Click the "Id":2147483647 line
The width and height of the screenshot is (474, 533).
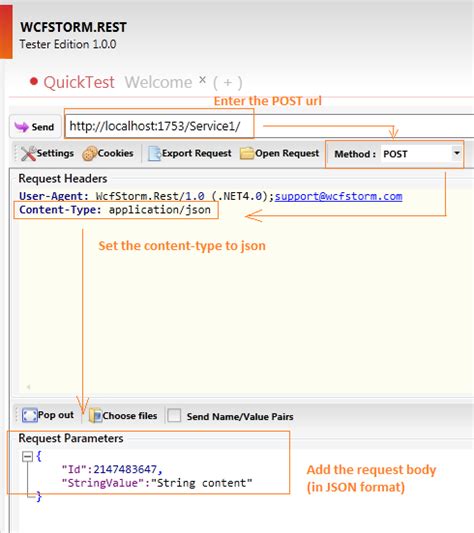pyautogui.click(x=112, y=469)
